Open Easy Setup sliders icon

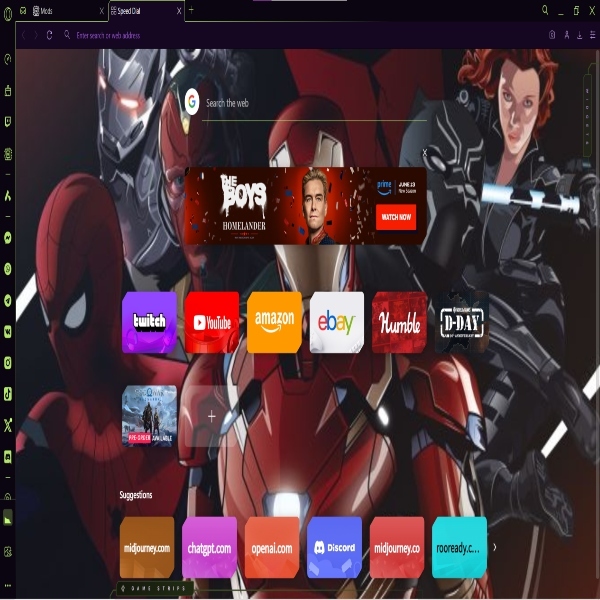592,35
